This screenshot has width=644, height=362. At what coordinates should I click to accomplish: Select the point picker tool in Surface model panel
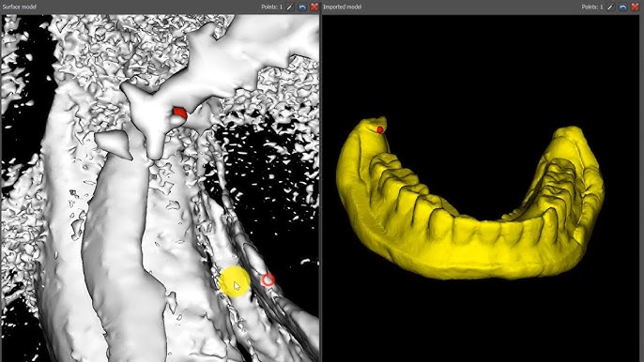click(x=290, y=7)
